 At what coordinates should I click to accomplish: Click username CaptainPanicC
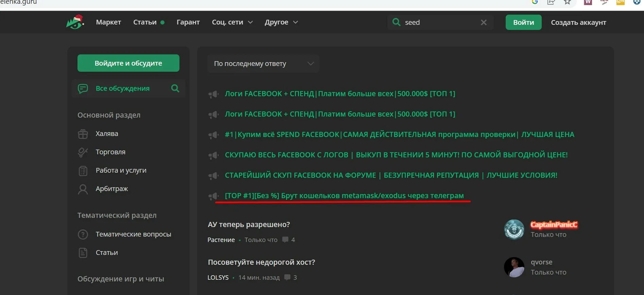pyautogui.click(x=554, y=225)
